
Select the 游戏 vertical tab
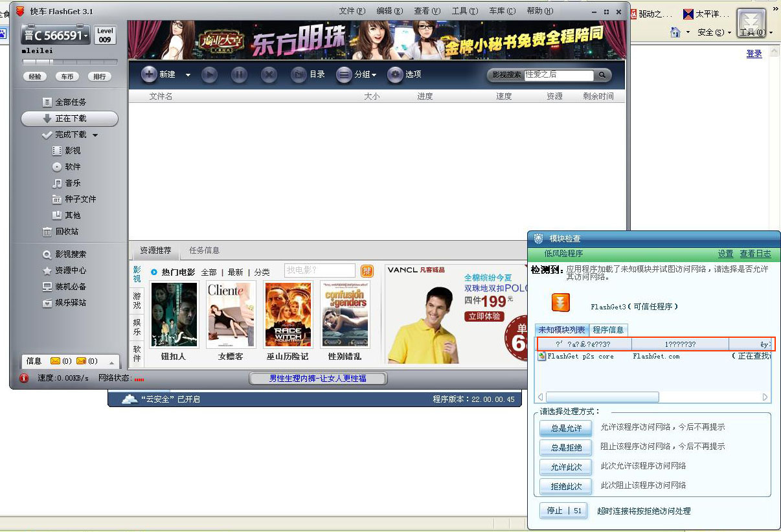pyautogui.click(x=137, y=300)
